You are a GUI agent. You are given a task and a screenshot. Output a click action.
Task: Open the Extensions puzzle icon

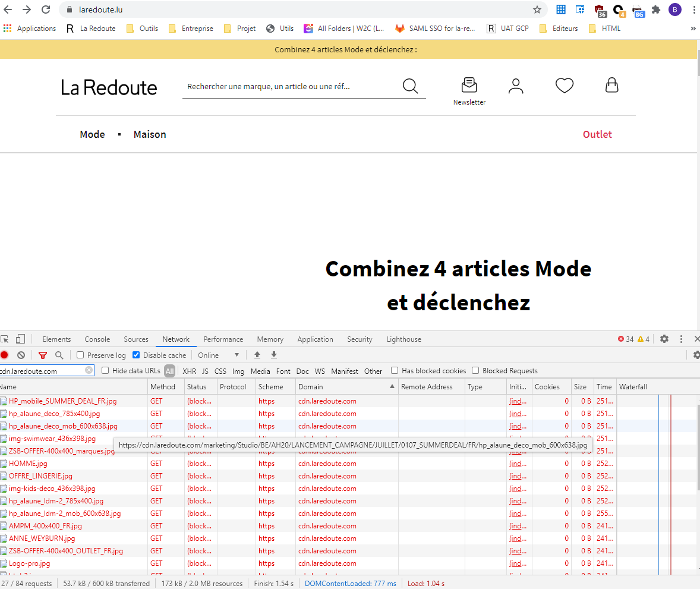656,10
